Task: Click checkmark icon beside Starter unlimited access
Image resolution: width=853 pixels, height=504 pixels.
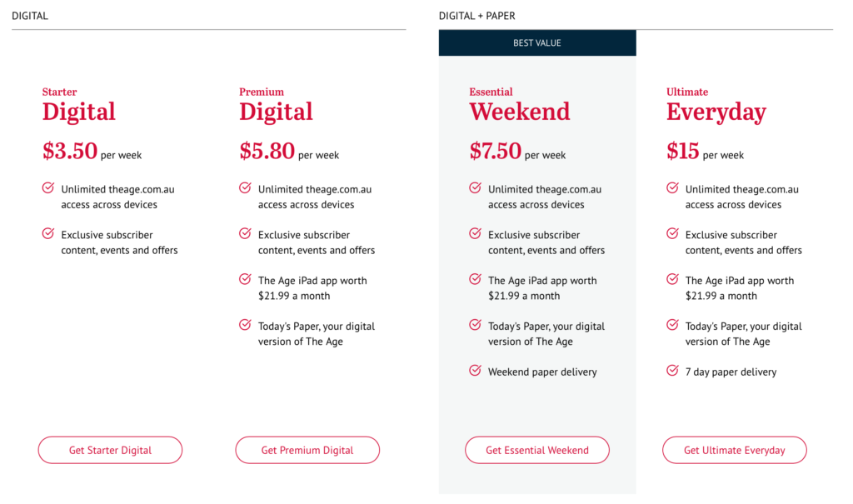Action: click(48, 188)
